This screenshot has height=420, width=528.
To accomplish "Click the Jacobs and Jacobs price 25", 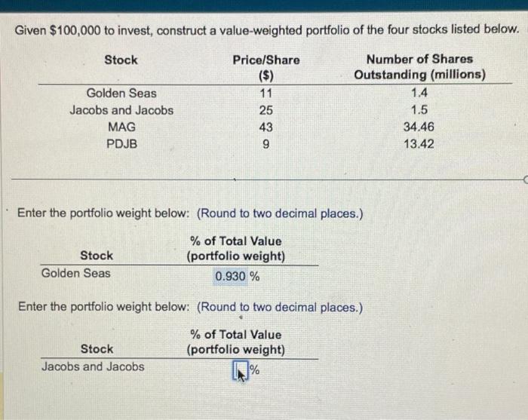I will pos(266,110).
